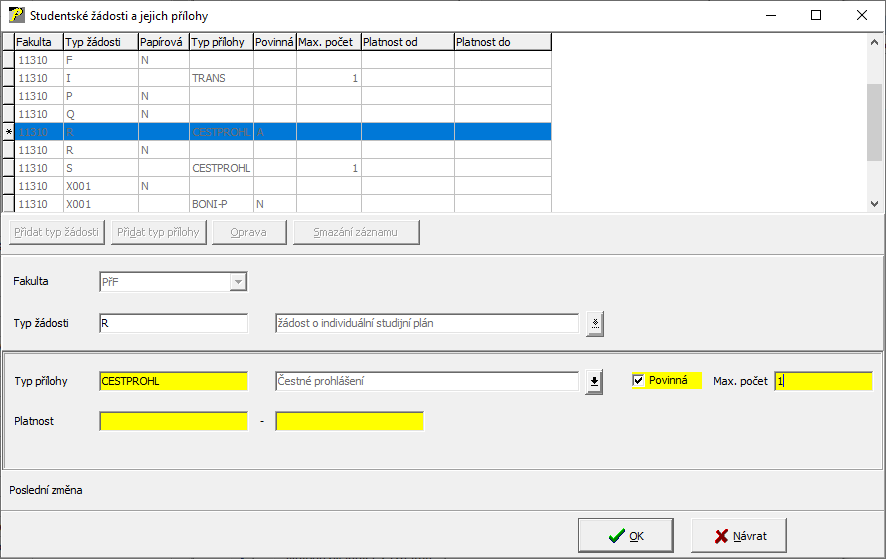Click the Max. počet input field
The height and width of the screenshot is (559, 886).
[x=823, y=381]
